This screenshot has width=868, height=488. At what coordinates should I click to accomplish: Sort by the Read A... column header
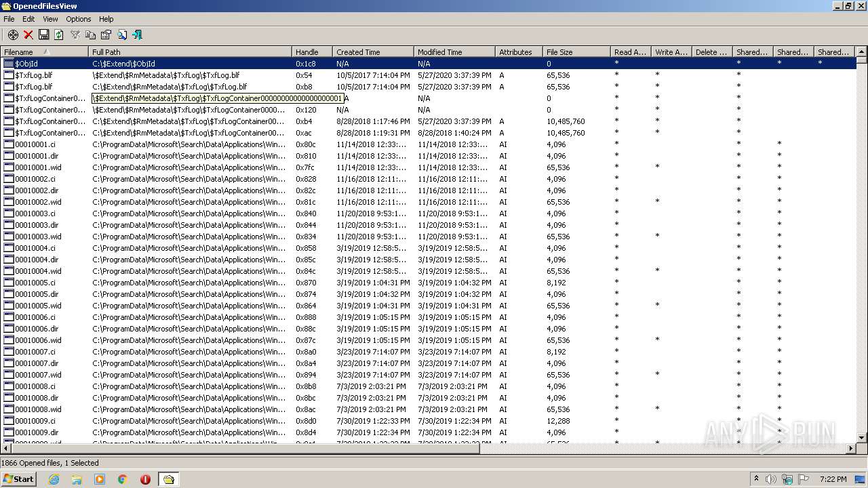631,52
